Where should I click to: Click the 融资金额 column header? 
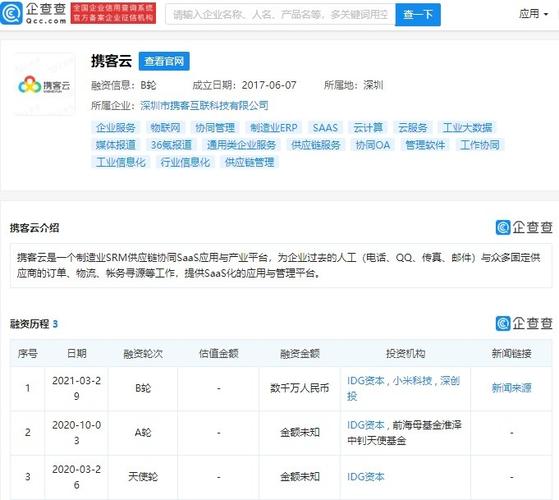point(300,354)
